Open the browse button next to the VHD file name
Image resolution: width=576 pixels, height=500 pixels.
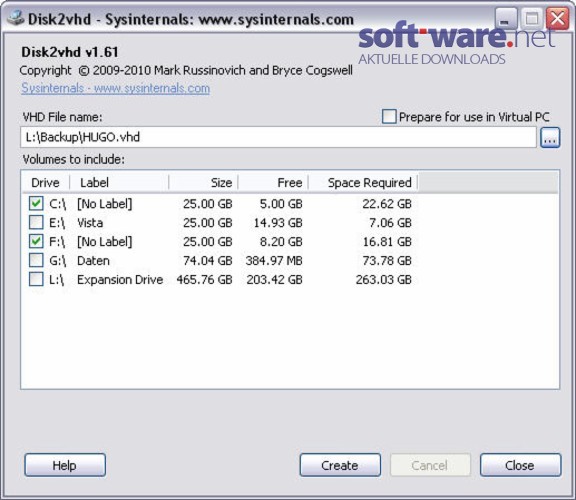pyautogui.click(x=550, y=138)
